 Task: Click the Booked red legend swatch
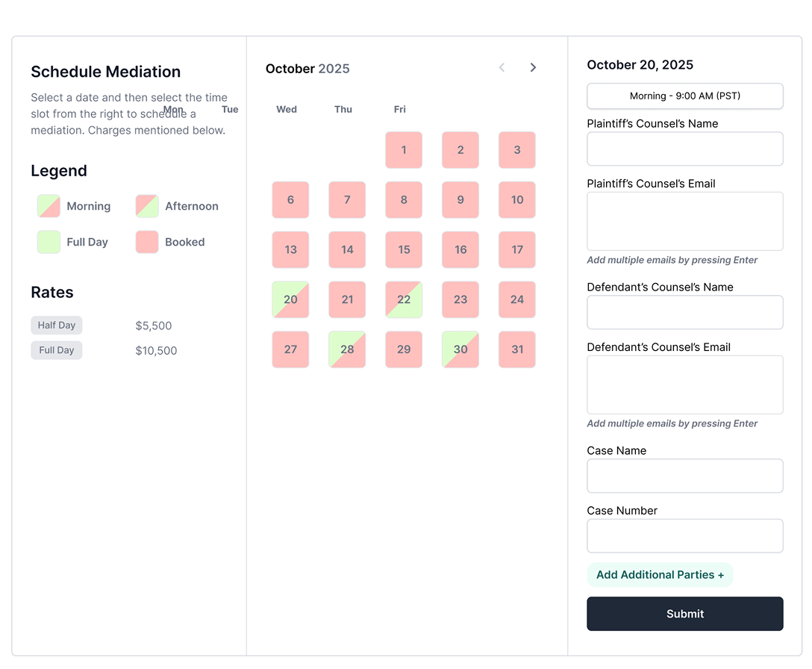tap(147, 242)
